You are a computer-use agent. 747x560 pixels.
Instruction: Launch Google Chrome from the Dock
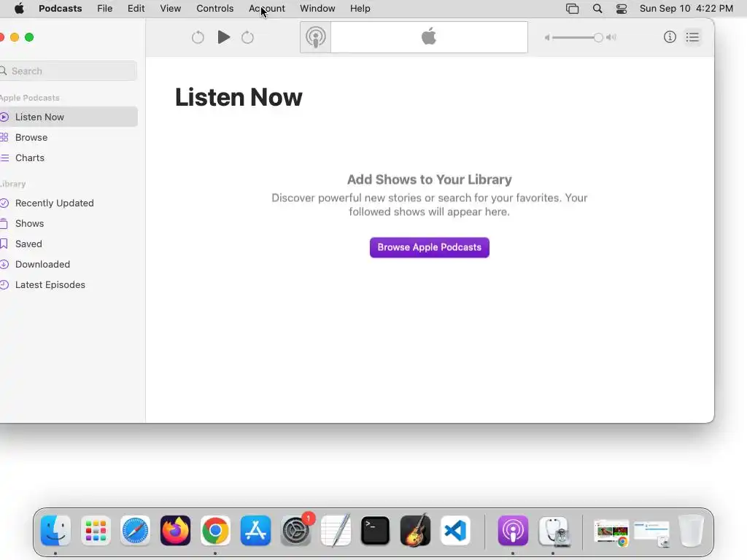[x=215, y=531]
